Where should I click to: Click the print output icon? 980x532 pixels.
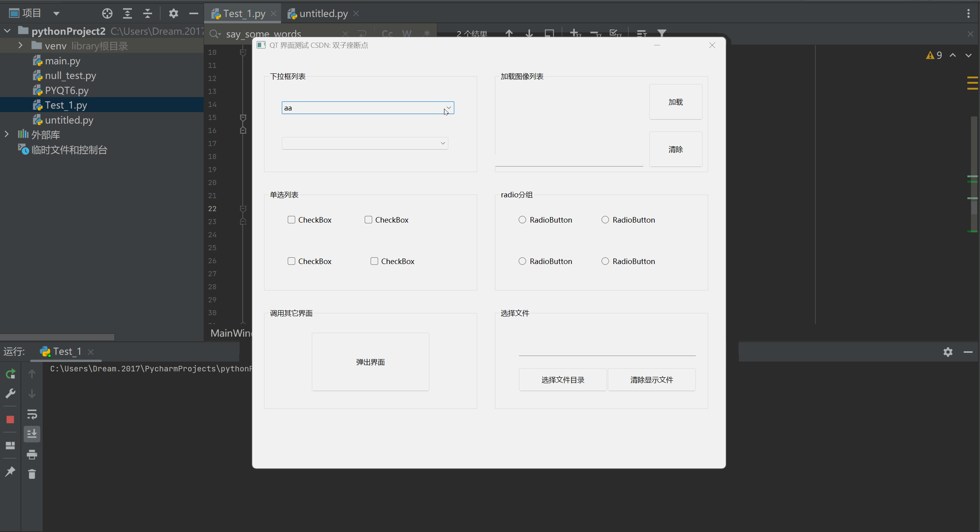click(32, 454)
